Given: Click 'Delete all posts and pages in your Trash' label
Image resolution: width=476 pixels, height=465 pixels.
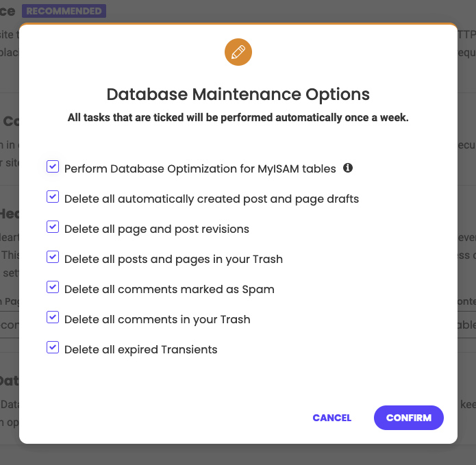Looking at the screenshot, I should pyautogui.click(x=173, y=260).
